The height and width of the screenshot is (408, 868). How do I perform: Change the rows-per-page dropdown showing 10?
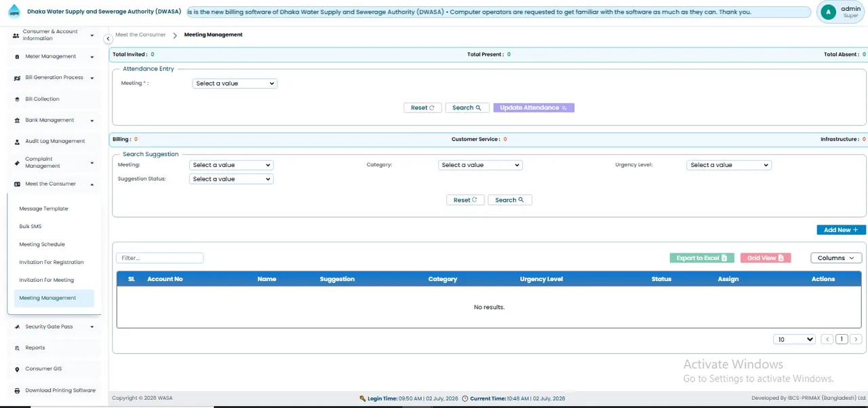click(x=794, y=339)
